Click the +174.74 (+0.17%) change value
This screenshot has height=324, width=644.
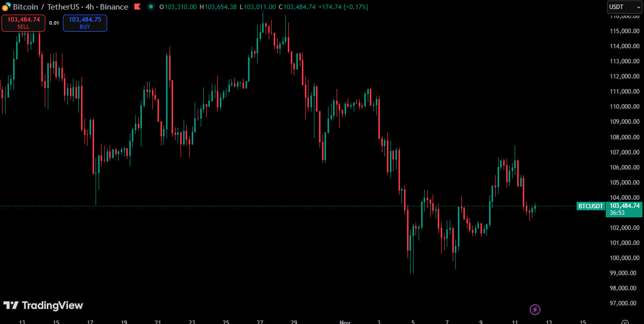click(x=343, y=7)
